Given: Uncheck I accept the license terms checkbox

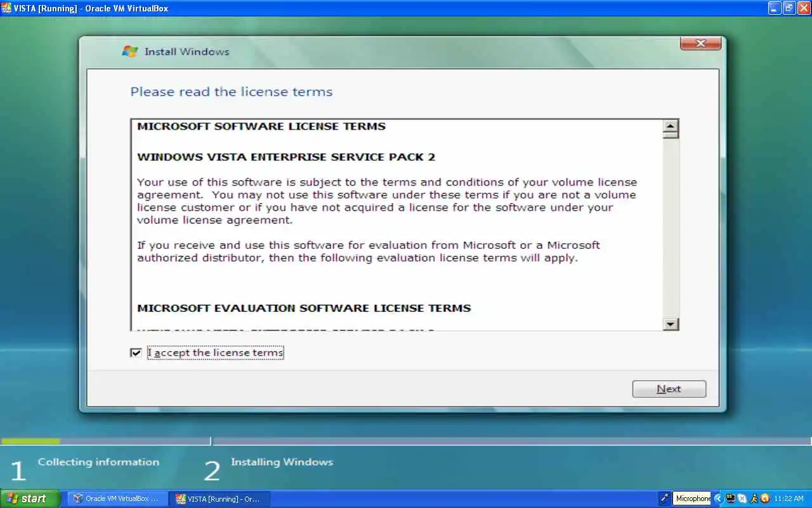Looking at the screenshot, I should coord(136,352).
